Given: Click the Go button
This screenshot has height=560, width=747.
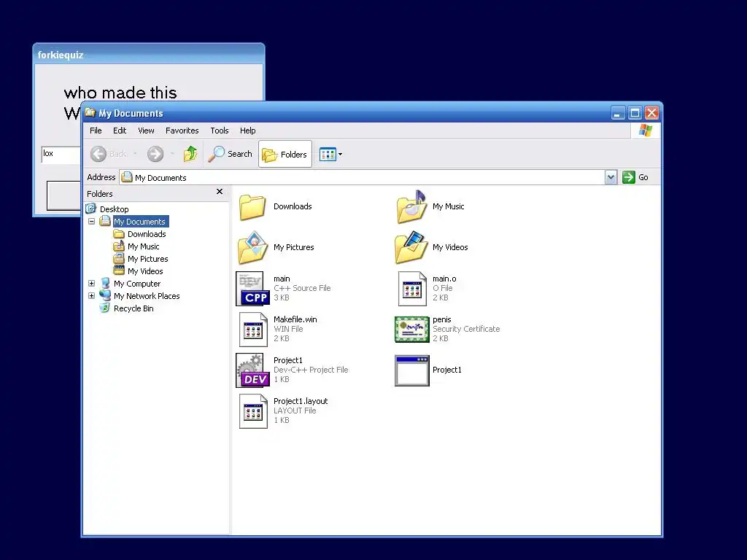Looking at the screenshot, I should [635, 177].
